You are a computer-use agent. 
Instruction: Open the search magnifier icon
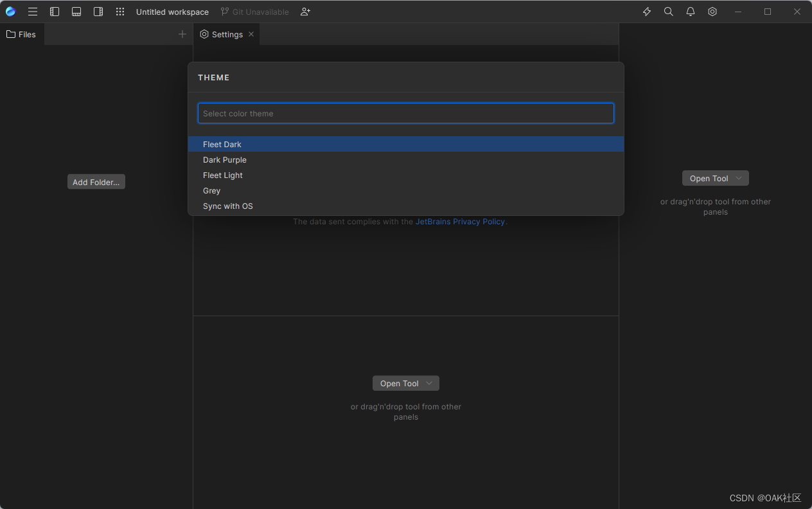(668, 11)
